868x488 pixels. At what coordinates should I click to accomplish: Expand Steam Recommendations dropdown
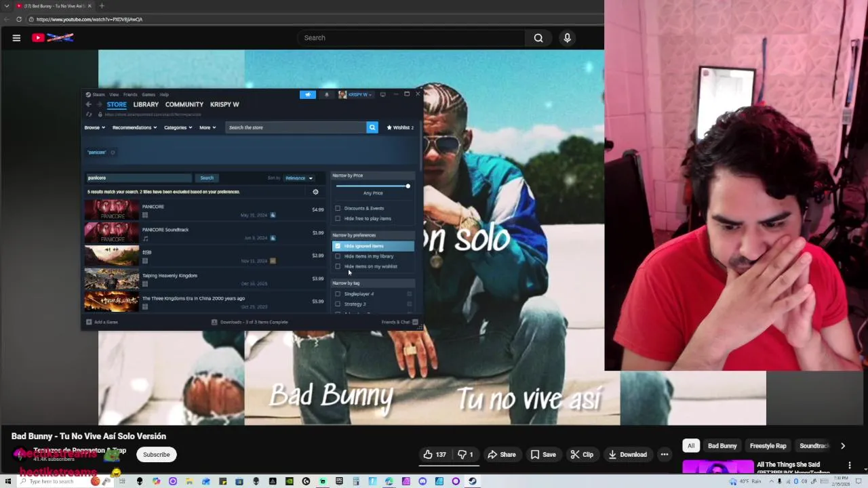pyautogui.click(x=134, y=127)
